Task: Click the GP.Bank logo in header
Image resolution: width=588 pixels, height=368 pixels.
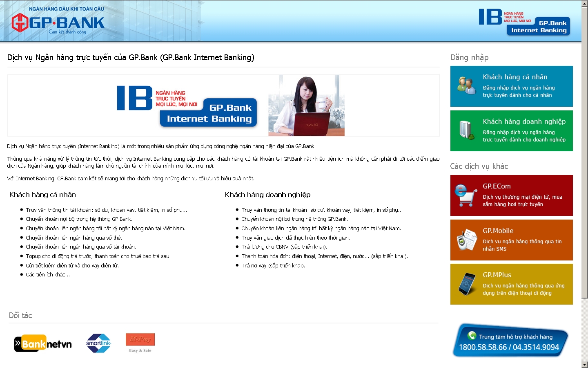Action: (58, 20)
